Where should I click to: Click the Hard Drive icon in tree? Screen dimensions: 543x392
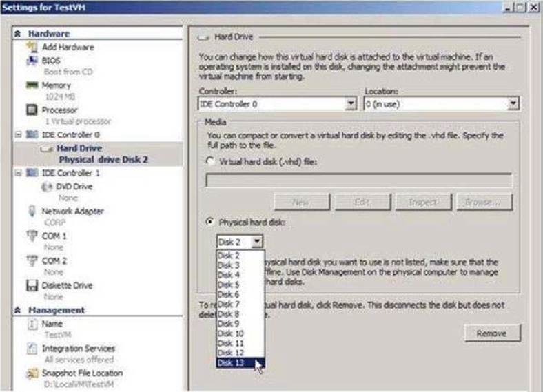(x=46, y=149)
